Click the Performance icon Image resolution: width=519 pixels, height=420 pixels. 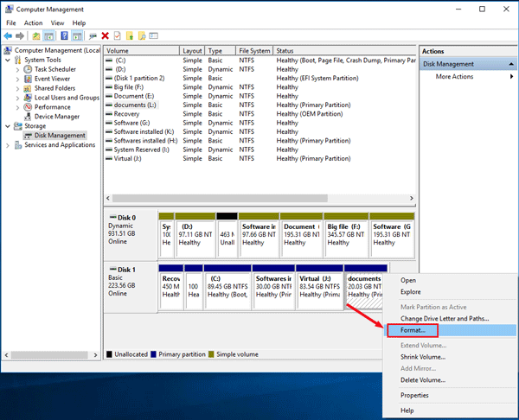click(28, 107)
